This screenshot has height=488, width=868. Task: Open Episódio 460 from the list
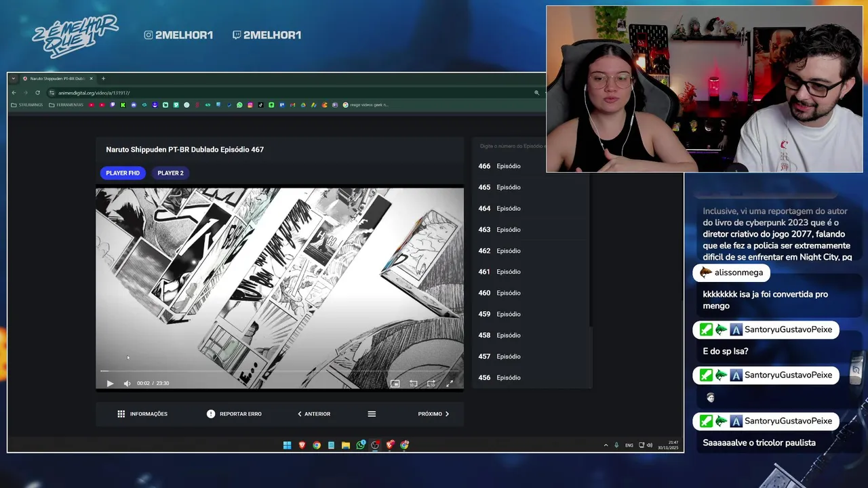pyautogui.click(x=532, y=293)
